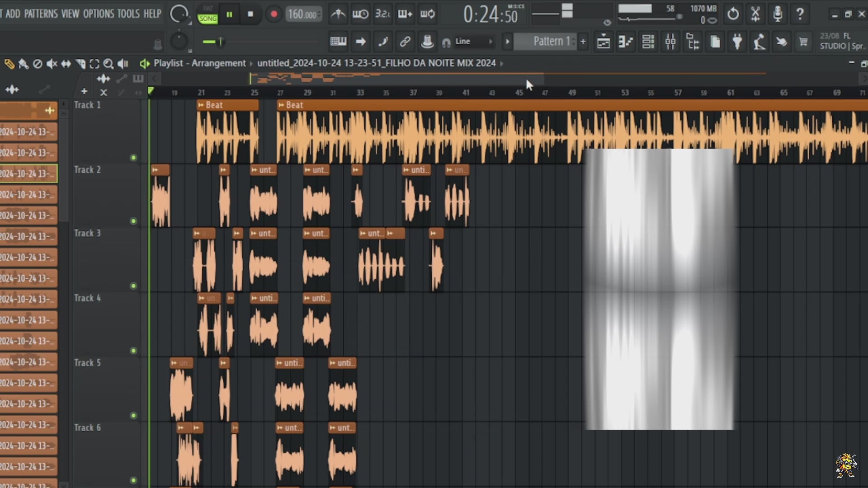Open the OPTIONS menu
Viewport: 868px width, 488px height.
coord(99,14)
